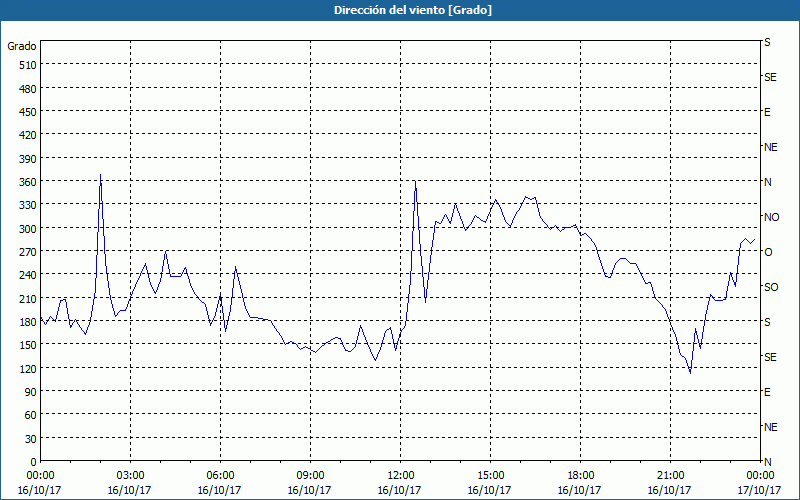Image resolution: width=800 pixels, height=500 pixels.
Task: Click the 30 degree axis label
Action: coord(31,439)
